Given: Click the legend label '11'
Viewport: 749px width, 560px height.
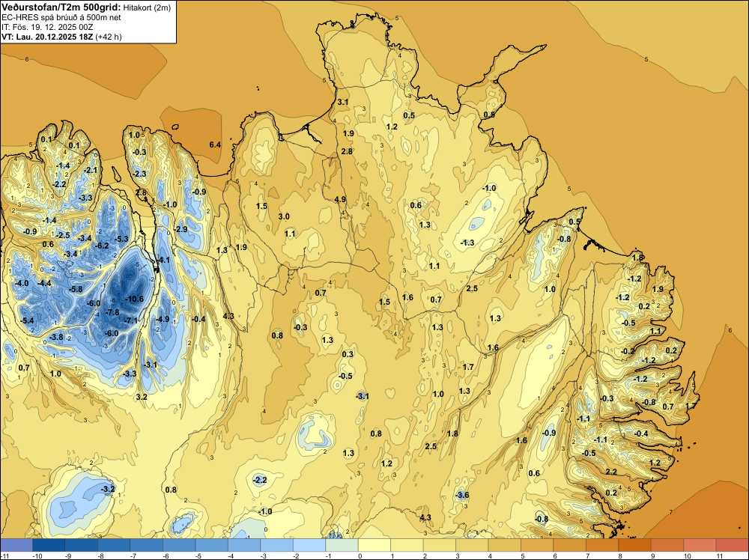Looking at the screenshot, I should pyautogui.click(x=719, y=556).
